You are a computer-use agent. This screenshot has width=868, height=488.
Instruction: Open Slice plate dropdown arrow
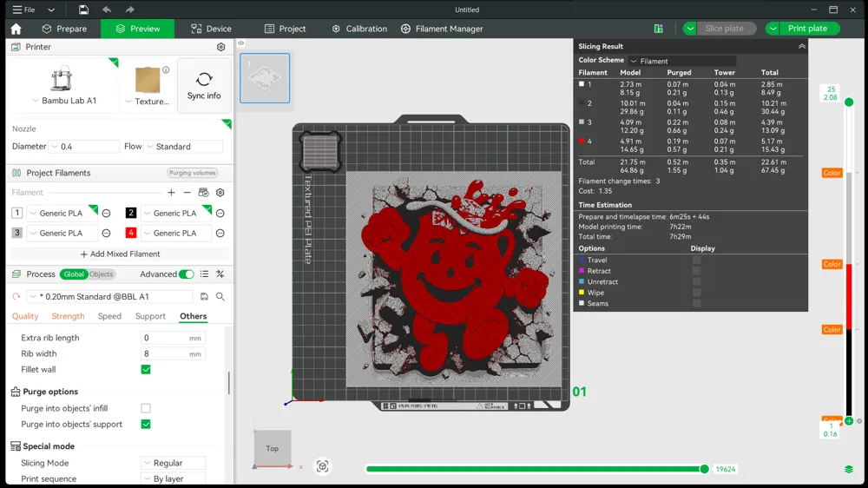tap(690, 29)
